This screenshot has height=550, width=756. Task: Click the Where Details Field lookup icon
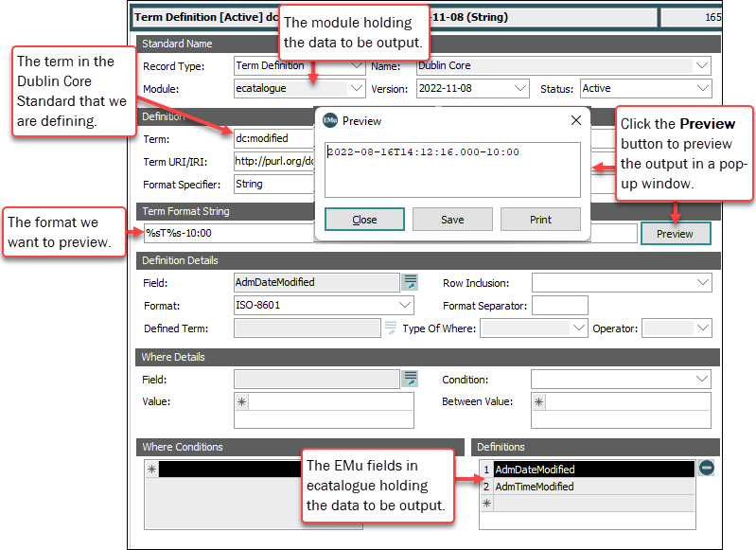(411, 379)
